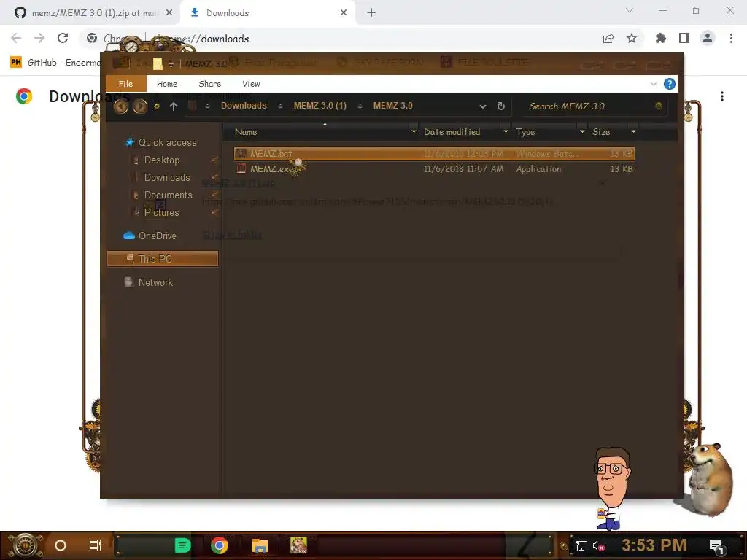This screenshot has width=747, height=560.
Task: Open a new Chrome tab
Action: point(371,13)
